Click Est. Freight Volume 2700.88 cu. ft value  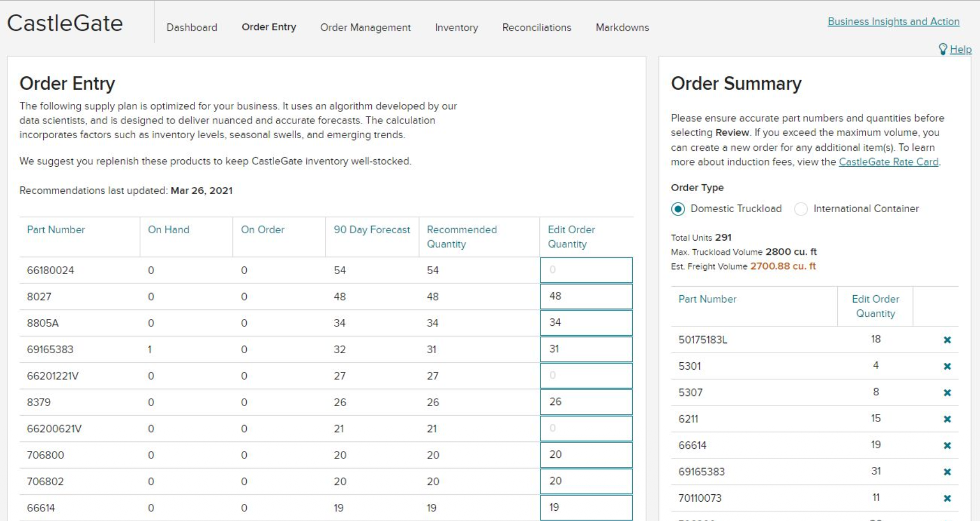point(783,266)
